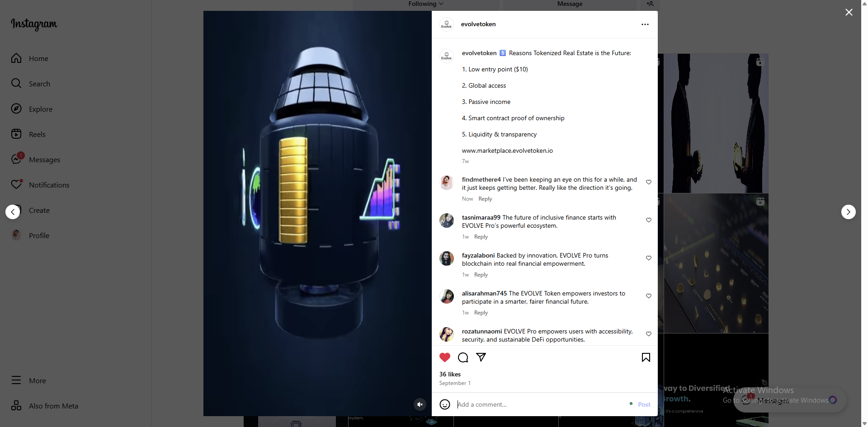This screenshot has height=427, width=868.
Task: Open evolvetoken profile from post header
Action: [x=478, y=24]
